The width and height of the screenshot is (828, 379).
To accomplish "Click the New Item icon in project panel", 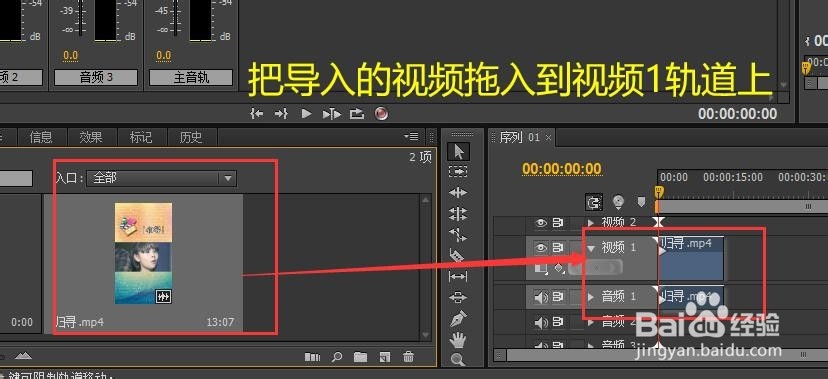I will [384, 357].
